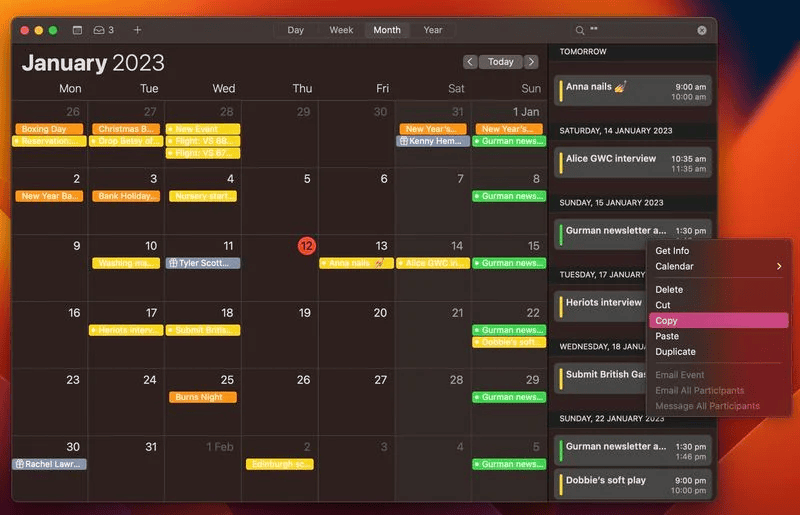Go to next month arrow

[x=531, y=62]
